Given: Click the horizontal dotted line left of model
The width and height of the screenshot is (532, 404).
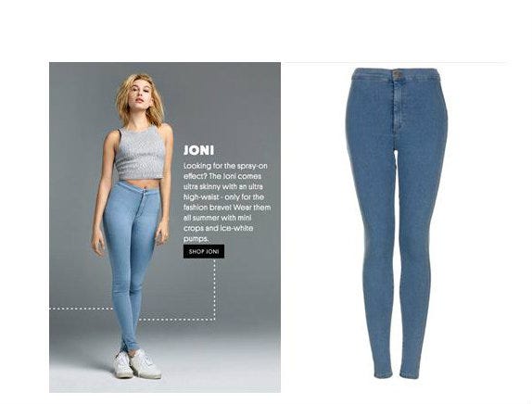Looking at the screenshot, I should pyautogui.click(x=81, y=309).
